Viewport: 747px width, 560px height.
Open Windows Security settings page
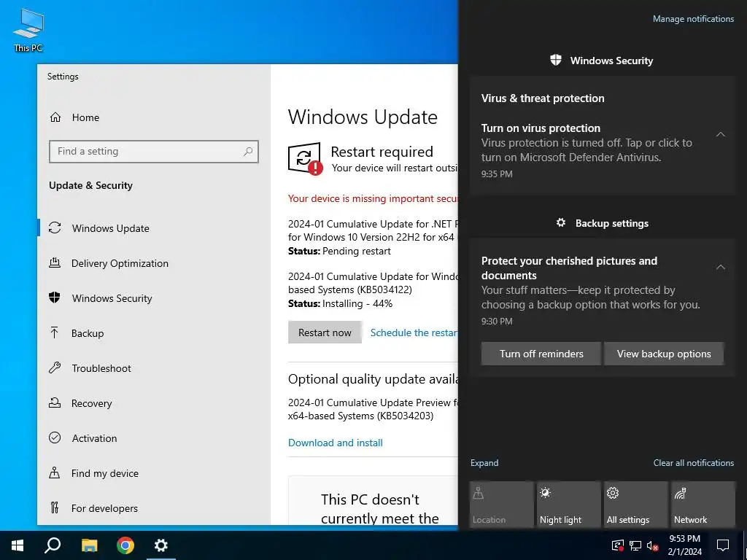pos(153,297)
